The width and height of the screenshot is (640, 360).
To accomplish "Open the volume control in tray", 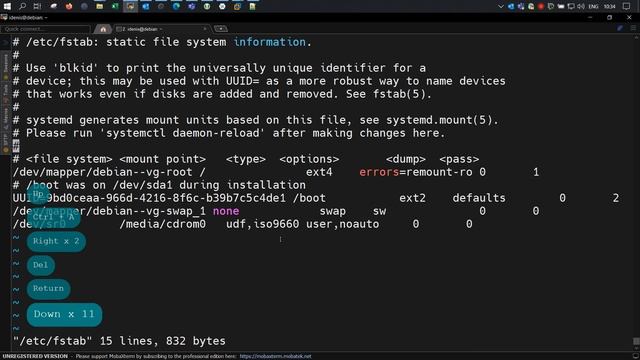I will coord(581,7).
